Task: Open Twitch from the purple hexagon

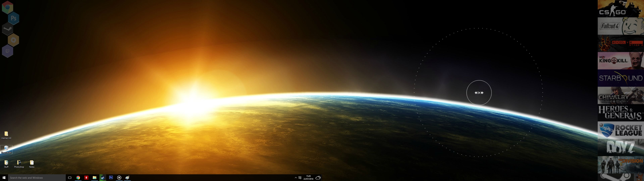Action: click(8, 51)
